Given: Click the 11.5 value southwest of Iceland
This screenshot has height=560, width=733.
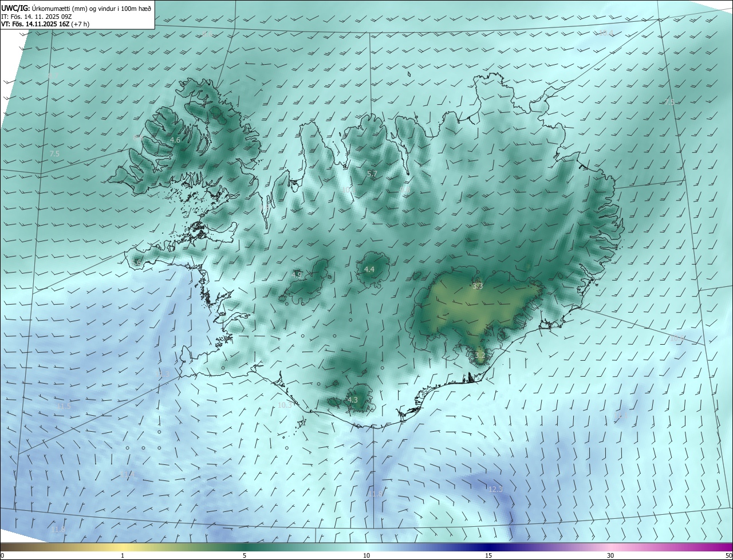Looking at the screenshot, I should (x=64, y=406).
